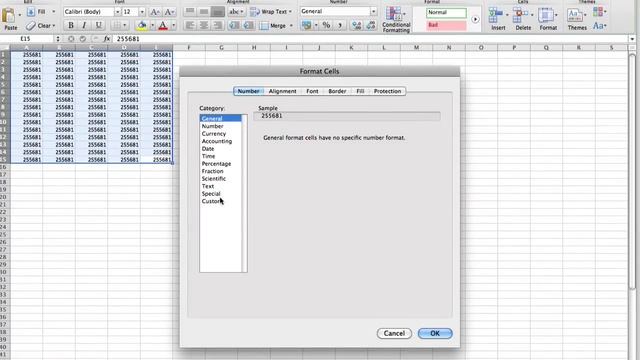Align text to middle vertically
The width and height of the screenshot is (640, 360).
tap(204, 11)
